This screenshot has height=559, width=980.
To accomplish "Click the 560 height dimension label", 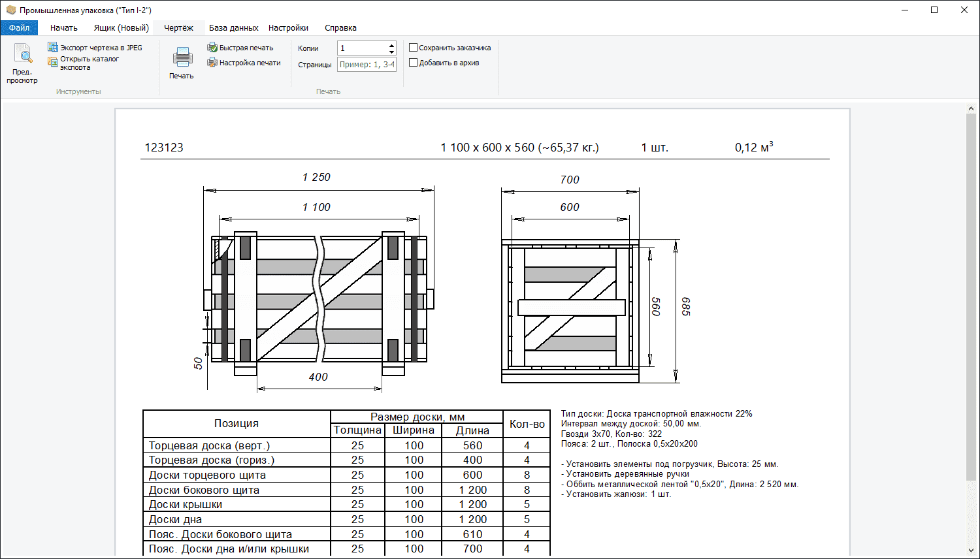I will tap(656, 307).
